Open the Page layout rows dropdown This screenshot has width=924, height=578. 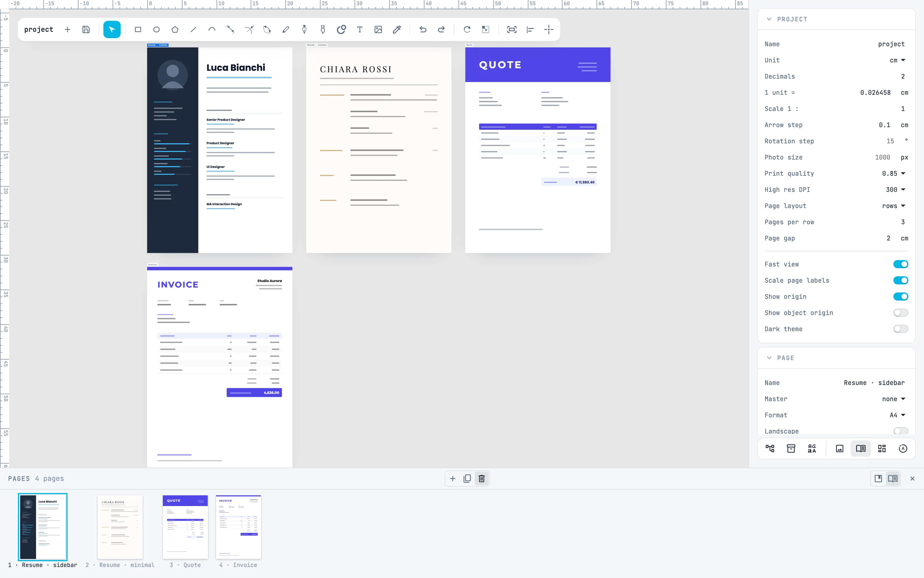894,206
